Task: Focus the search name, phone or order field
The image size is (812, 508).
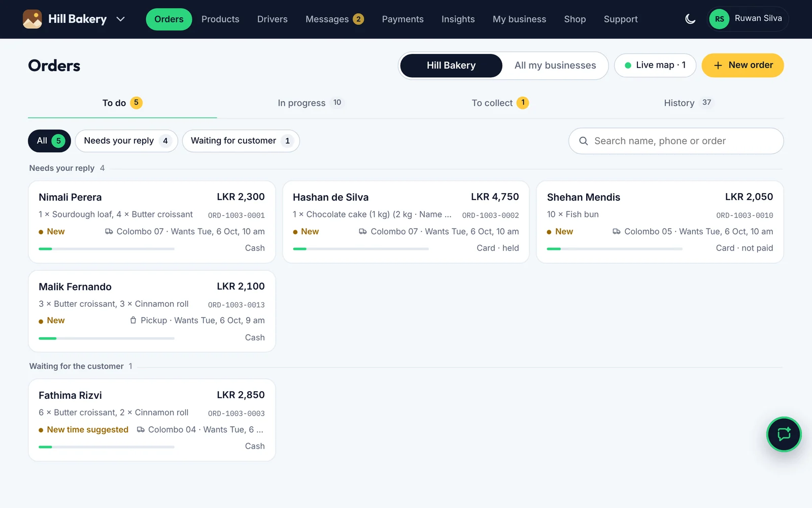Action: tap(676, 141)
